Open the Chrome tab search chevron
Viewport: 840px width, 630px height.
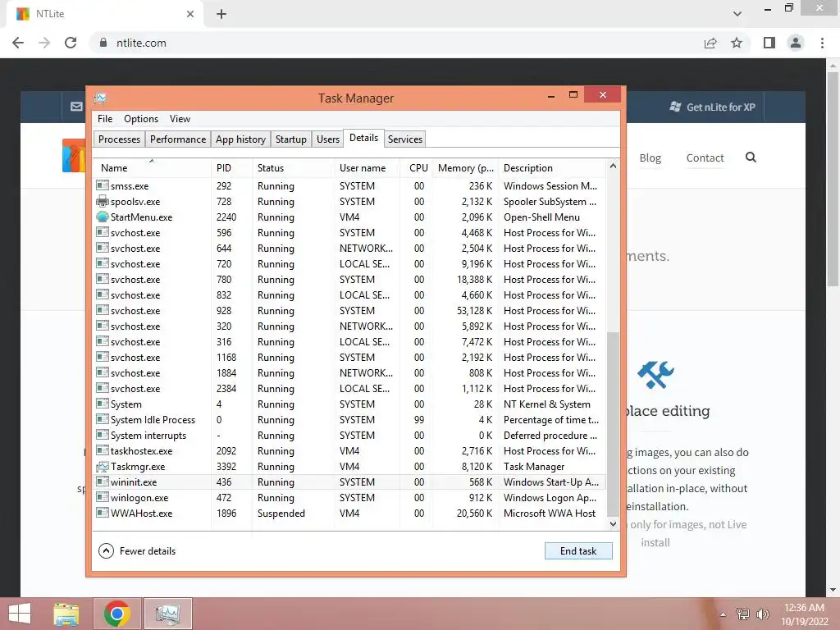point(737,14)
